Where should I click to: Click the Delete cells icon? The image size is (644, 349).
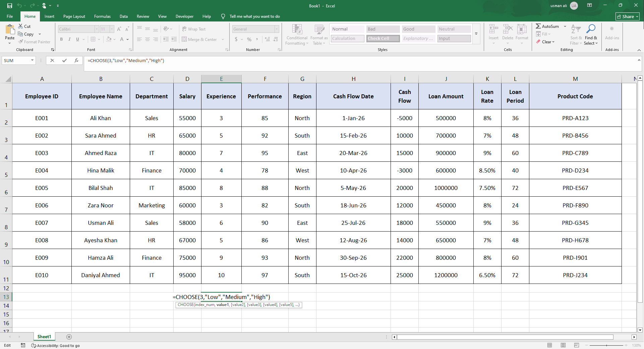tap(508, 30)
